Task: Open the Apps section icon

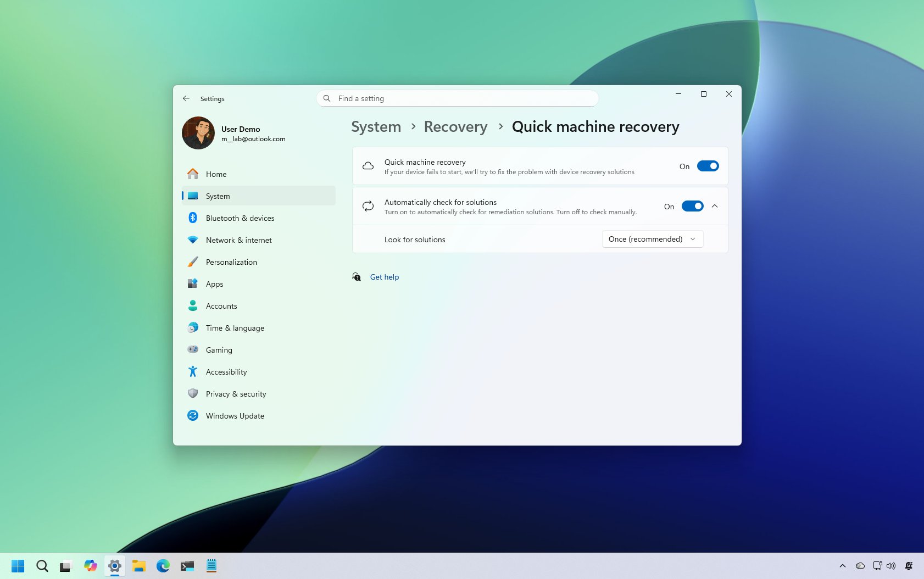Action: tap(193, 283)
